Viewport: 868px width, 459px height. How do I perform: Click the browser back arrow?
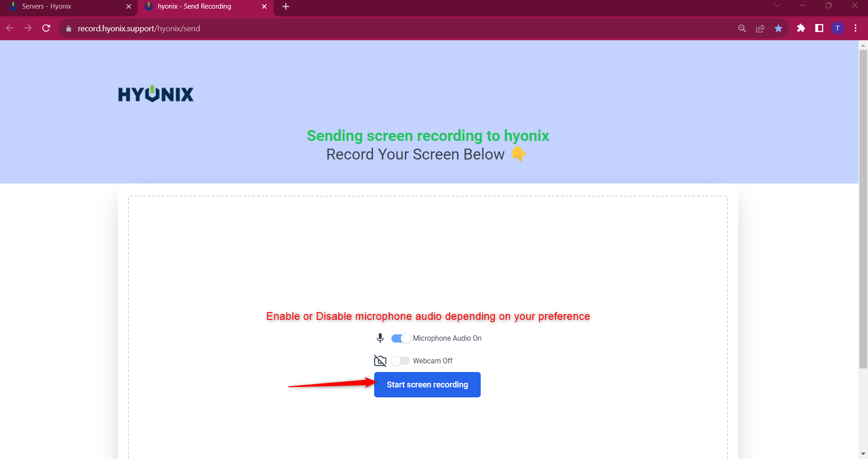(x=10, y=28)
